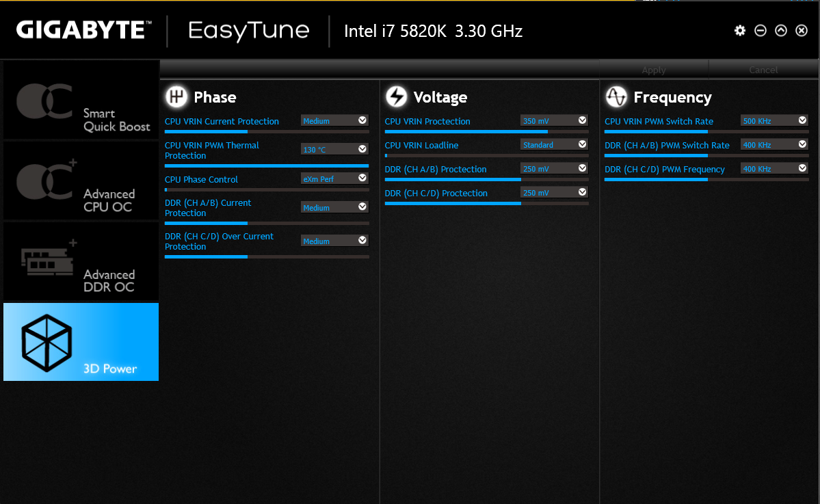Viewport: 820px width, 504px height.
Task: Open CPU VRIN Loadline Standard dropdown
Action: point(555,145)
